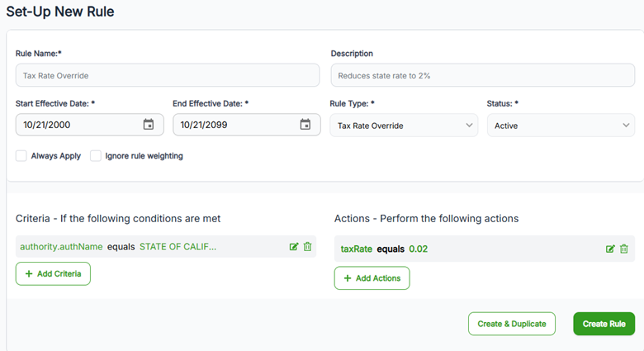Submit with the Create Rule button
Image resolution: width=644 pixels, height=351 pixels.
(x=604, y=324)
